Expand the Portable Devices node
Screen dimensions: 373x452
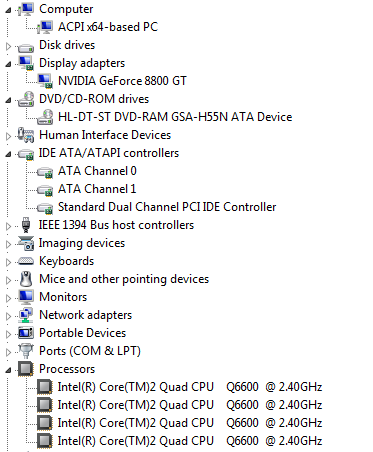[9, 334]
